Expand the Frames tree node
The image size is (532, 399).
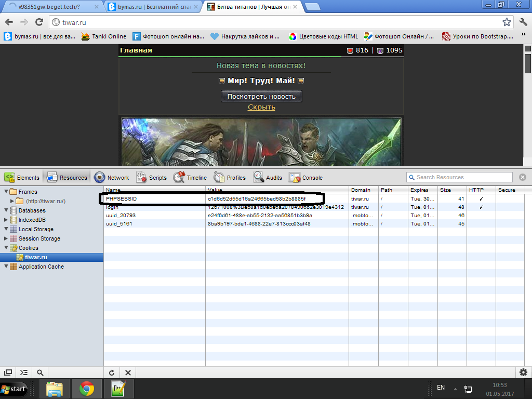(x=6, y=192)
